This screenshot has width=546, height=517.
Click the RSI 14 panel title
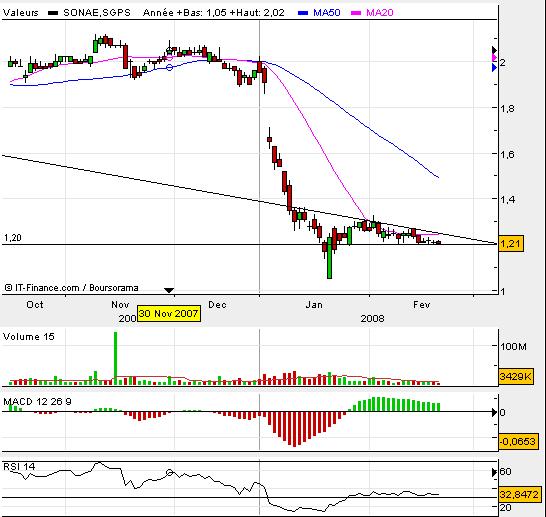[19, 467]
